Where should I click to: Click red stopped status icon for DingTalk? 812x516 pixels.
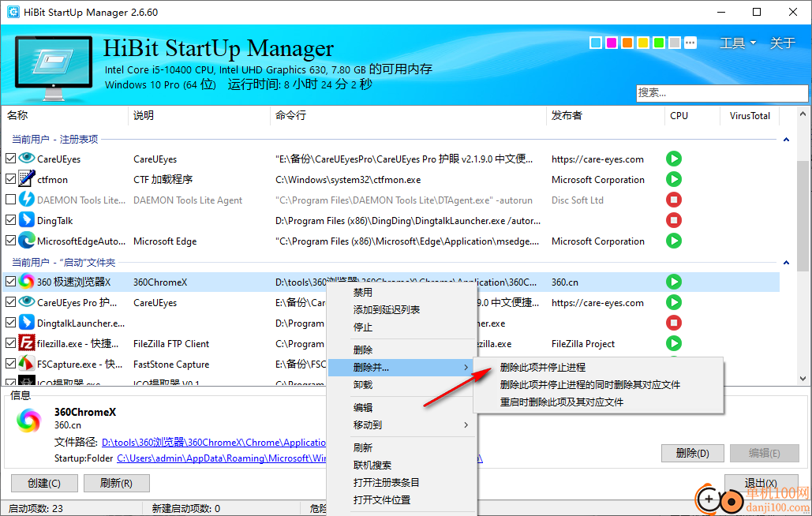coord(674,220)
